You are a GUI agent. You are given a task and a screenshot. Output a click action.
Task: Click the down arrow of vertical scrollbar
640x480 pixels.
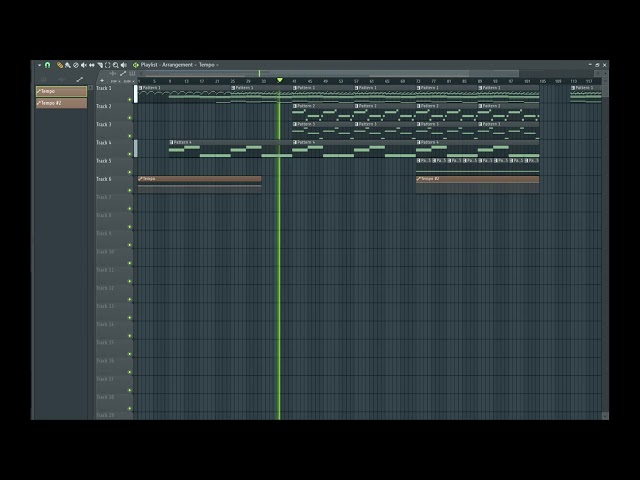point(605,416)
